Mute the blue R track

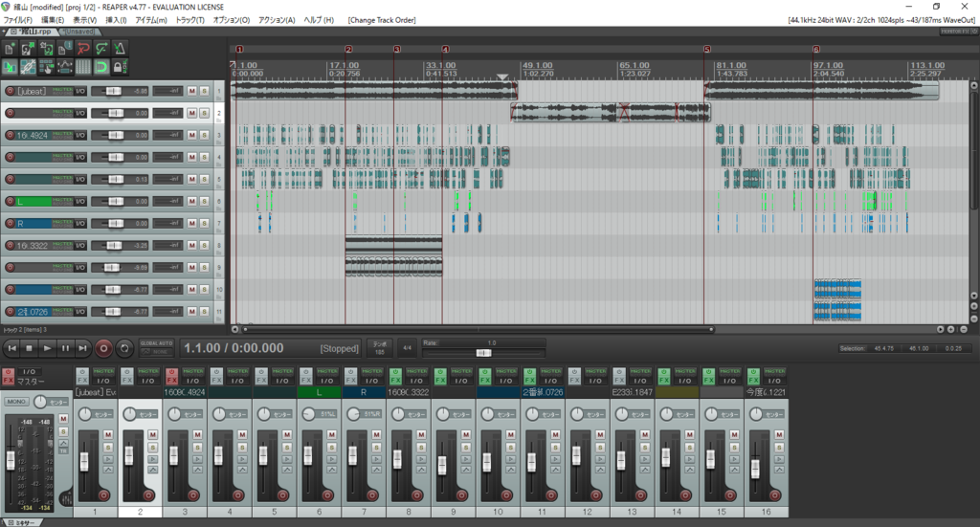click(192, 224)
